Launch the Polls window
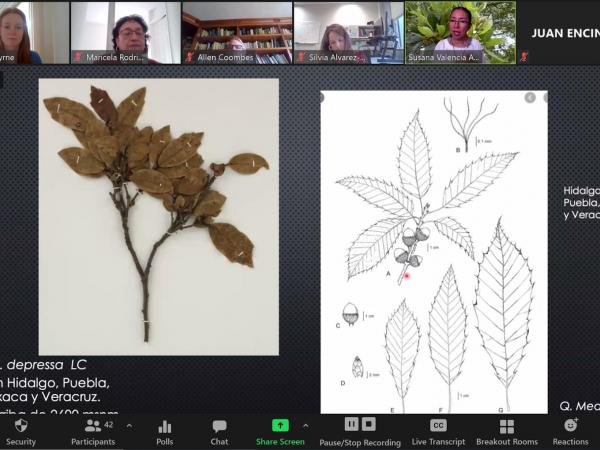Viewport: 600px width, 450px height. pos(164,430)
